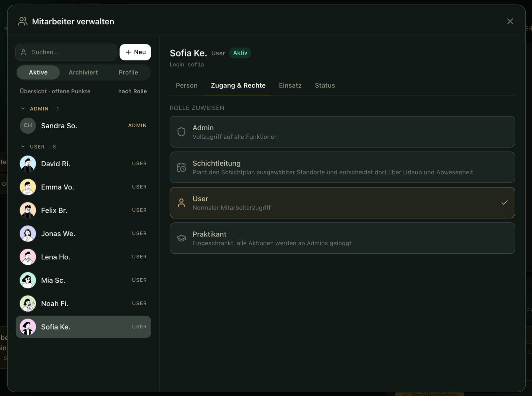532x396 pixels.
Task: Click the person icon on the User role
Action: click(181, 203)
